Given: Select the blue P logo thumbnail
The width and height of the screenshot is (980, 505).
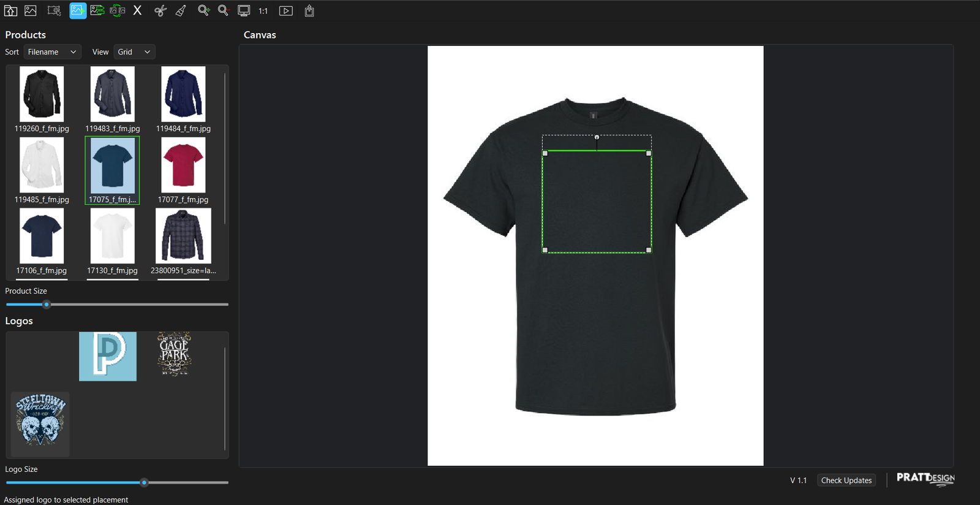Looking at the screenshot, I should click(x=108, y=356).
